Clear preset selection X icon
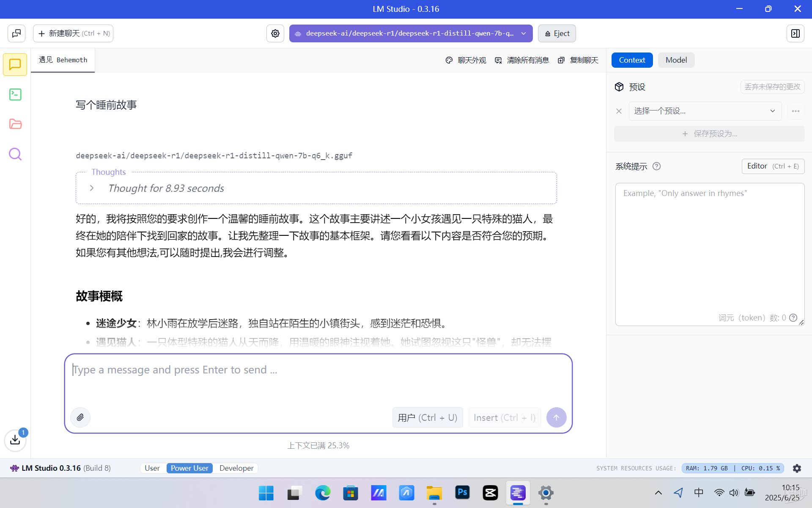 point(619,111)
